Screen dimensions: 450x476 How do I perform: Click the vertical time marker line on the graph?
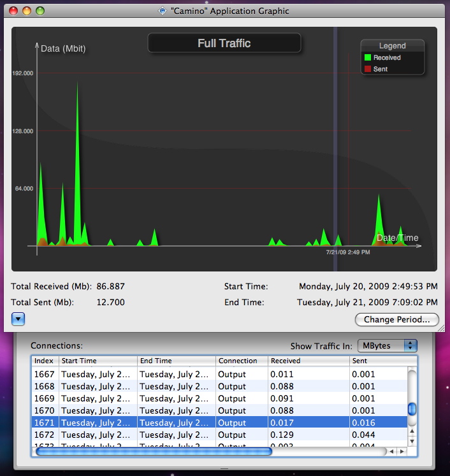(335, 148)
